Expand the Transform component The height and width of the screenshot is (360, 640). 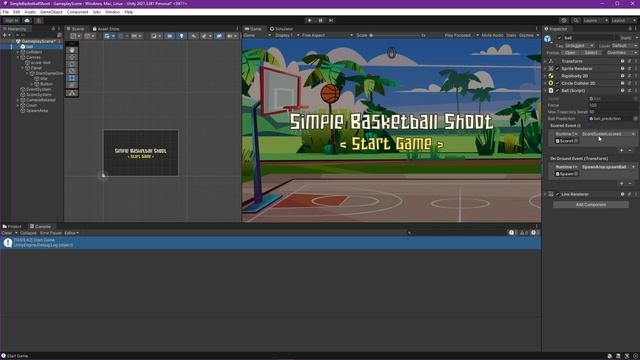pyautogui.click(x=545, y=61)
